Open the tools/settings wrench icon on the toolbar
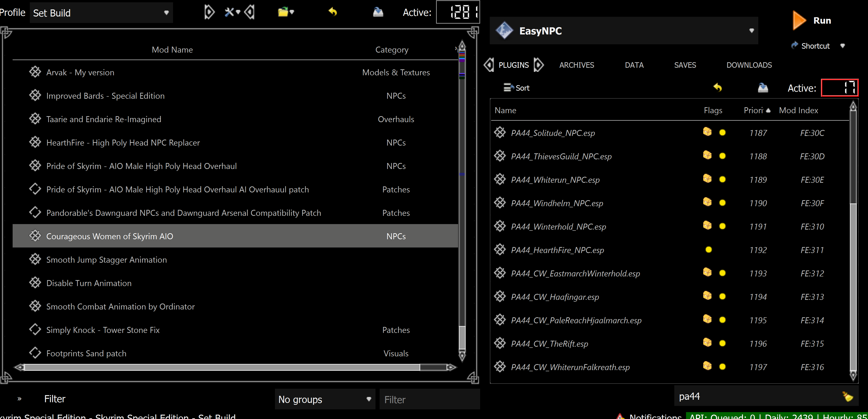Image resolution: width=868 pixels, height=419 pixels. tap(230, 12)
